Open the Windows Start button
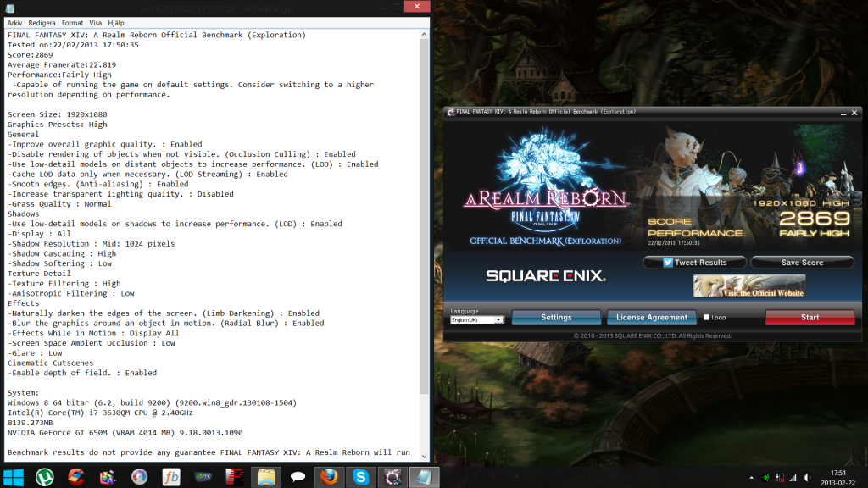The image size is (868, 488). (14, 477)
